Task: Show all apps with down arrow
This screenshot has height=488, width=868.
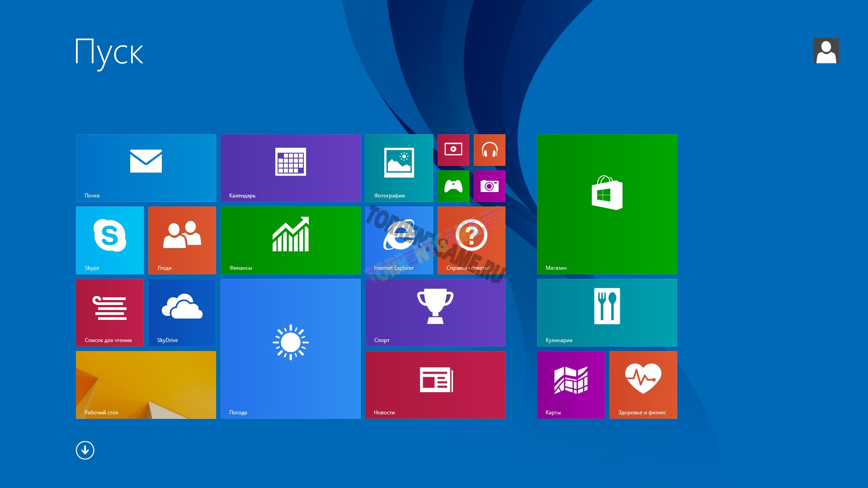Action: [x=85, y=450]
